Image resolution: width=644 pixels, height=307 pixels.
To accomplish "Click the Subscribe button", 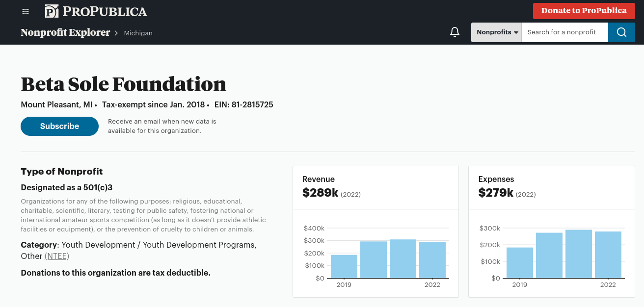I will (59, 126).
